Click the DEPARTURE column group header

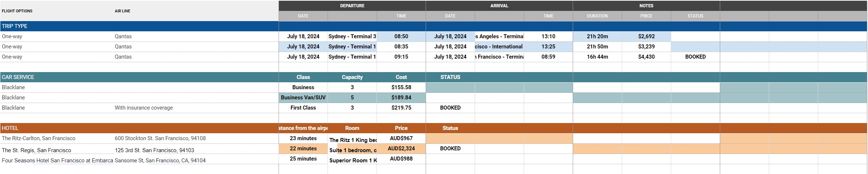pos(352,6)
